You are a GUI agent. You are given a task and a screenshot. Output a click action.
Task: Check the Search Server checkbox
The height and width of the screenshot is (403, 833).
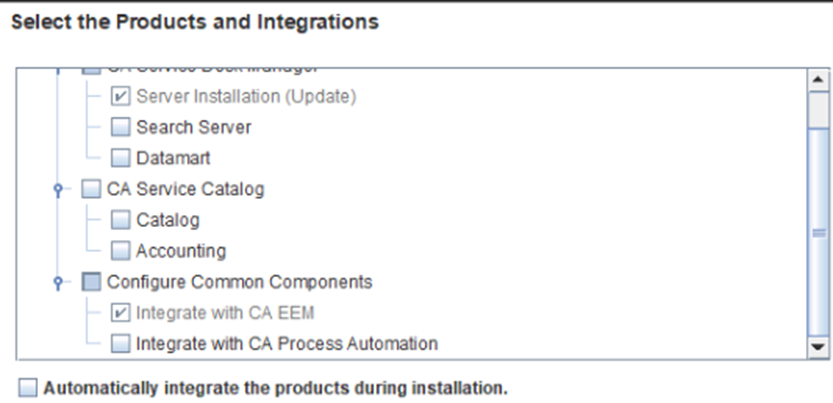(x=120, y=128)
